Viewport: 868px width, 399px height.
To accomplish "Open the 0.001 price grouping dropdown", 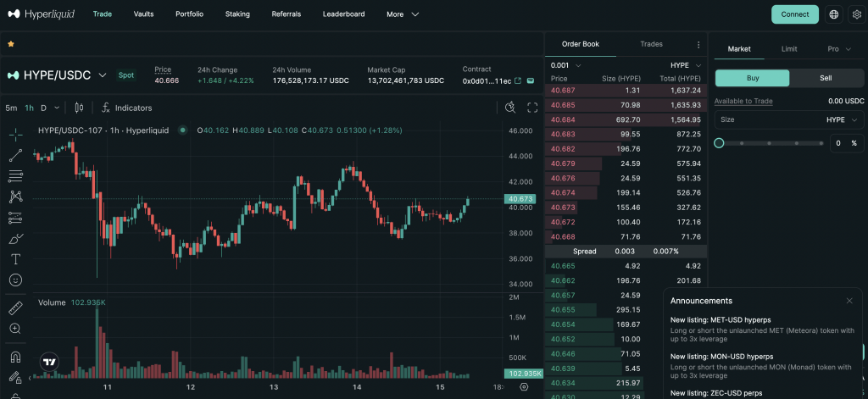I will 565,65.
